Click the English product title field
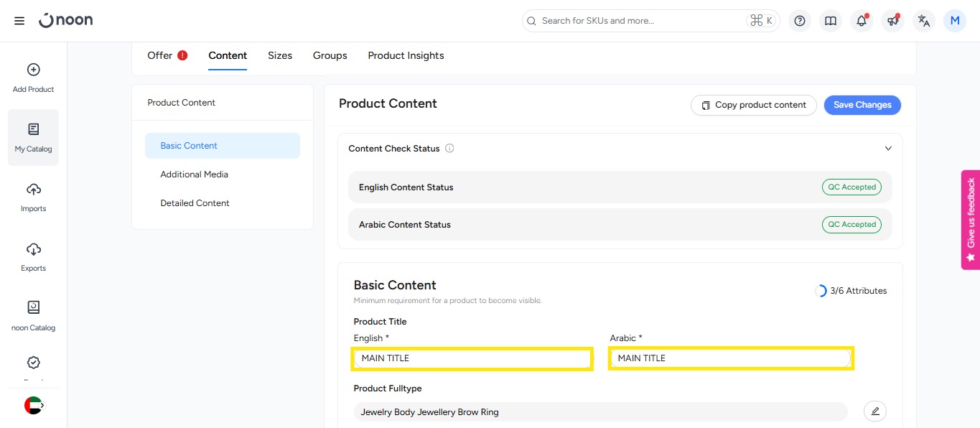This screenshot has width=980, height=428. pyautogui.click(x=472, y=358)
